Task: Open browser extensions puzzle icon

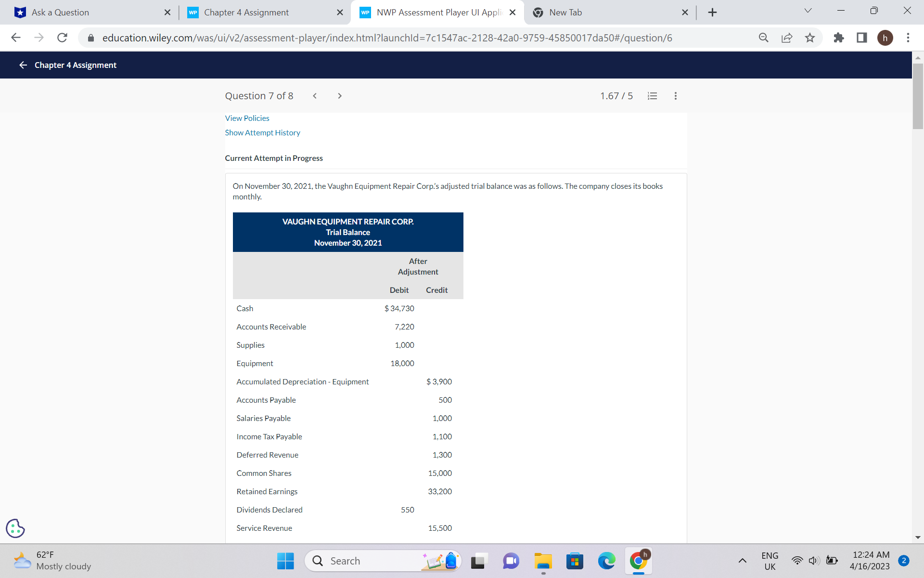Action: (x=838, y=38)
